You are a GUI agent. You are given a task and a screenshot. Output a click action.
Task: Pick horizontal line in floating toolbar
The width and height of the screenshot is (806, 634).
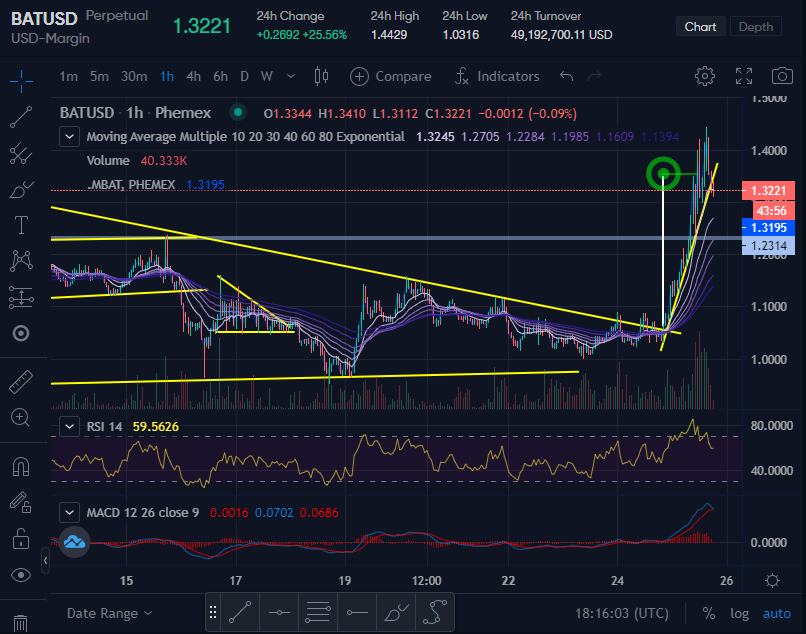[x=279, y=612]
